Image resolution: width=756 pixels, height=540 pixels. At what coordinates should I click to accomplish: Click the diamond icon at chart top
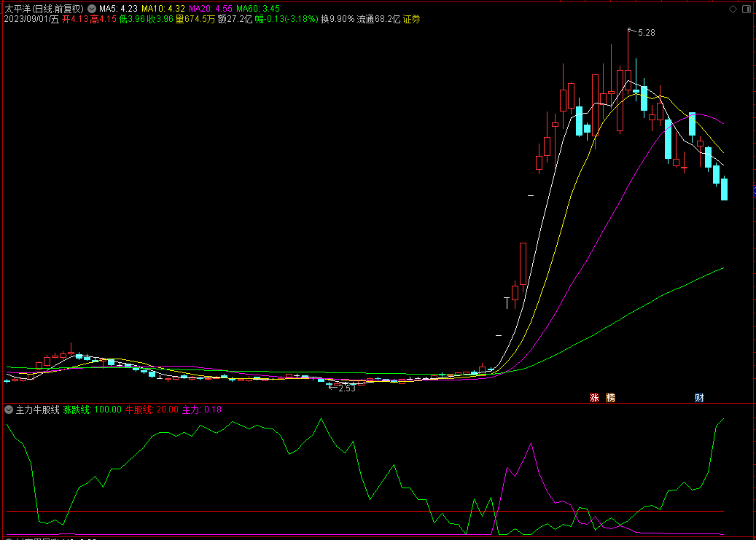733,9
